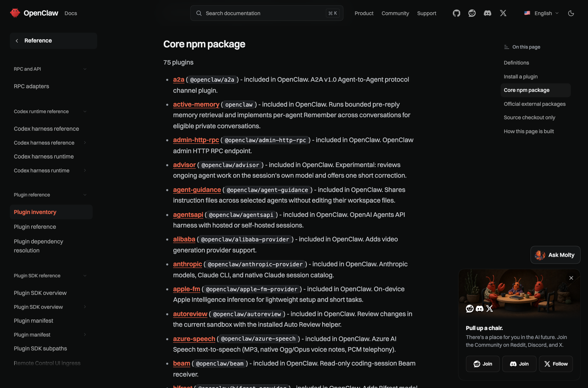Image resolution: width=588 pixels, height=388 pixels.
Task: Open the a2a plugin link
Action: point(179,79)
